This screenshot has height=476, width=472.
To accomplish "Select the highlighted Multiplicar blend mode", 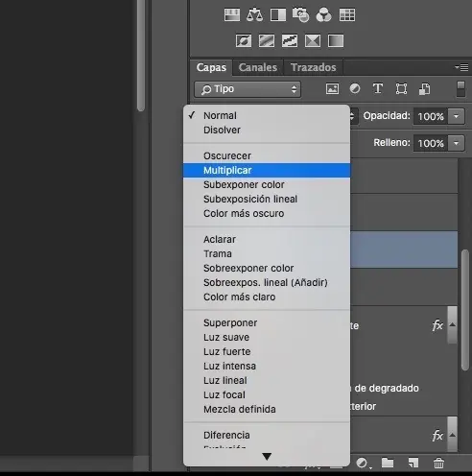I will point(267,170).
